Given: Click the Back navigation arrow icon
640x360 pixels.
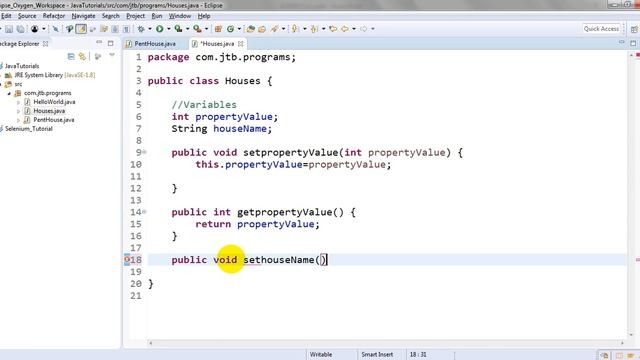Looking at the screenshot, I should pyautogui.click(x=345, y=29).
